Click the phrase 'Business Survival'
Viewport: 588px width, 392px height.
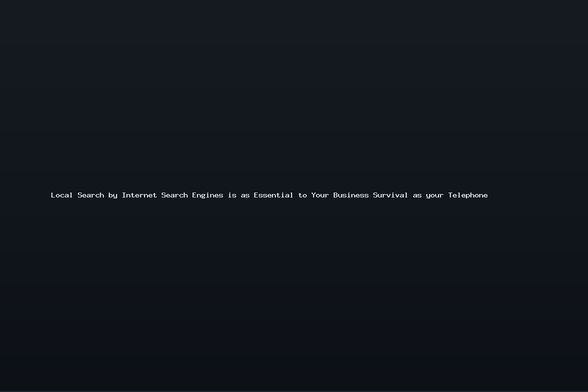coord(370,195)
